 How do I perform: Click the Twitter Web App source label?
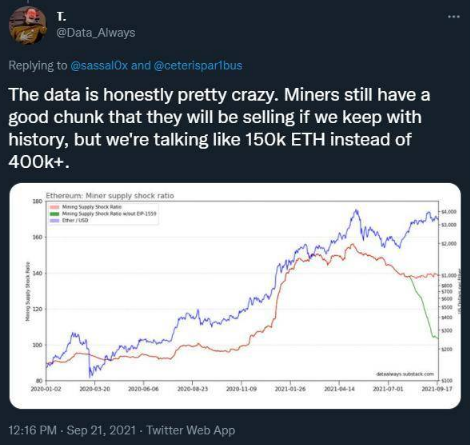pos(191,430)
